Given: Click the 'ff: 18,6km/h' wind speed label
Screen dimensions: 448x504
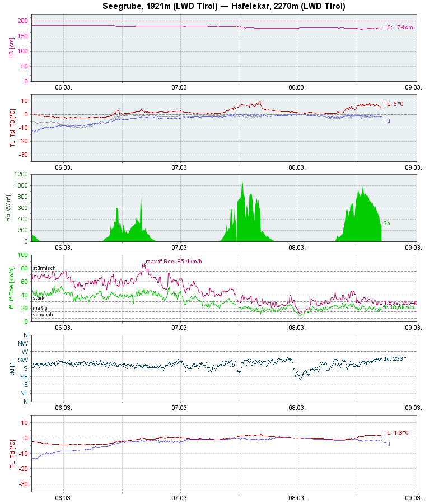Looking at the screenshot, I should pos(399,307).
